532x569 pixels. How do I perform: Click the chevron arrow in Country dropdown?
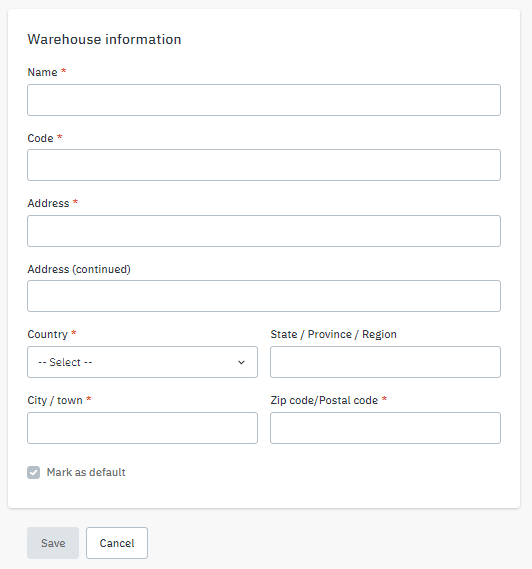point(241,362)
